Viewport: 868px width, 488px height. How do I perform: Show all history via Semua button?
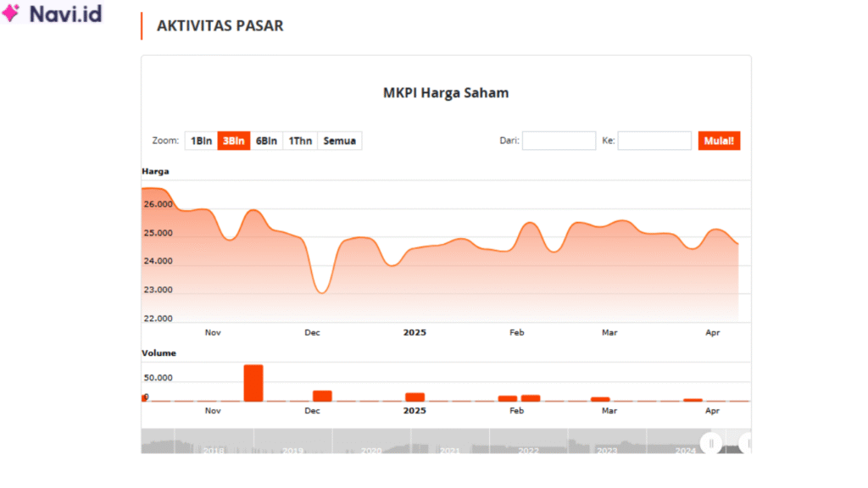pos(339,140)
